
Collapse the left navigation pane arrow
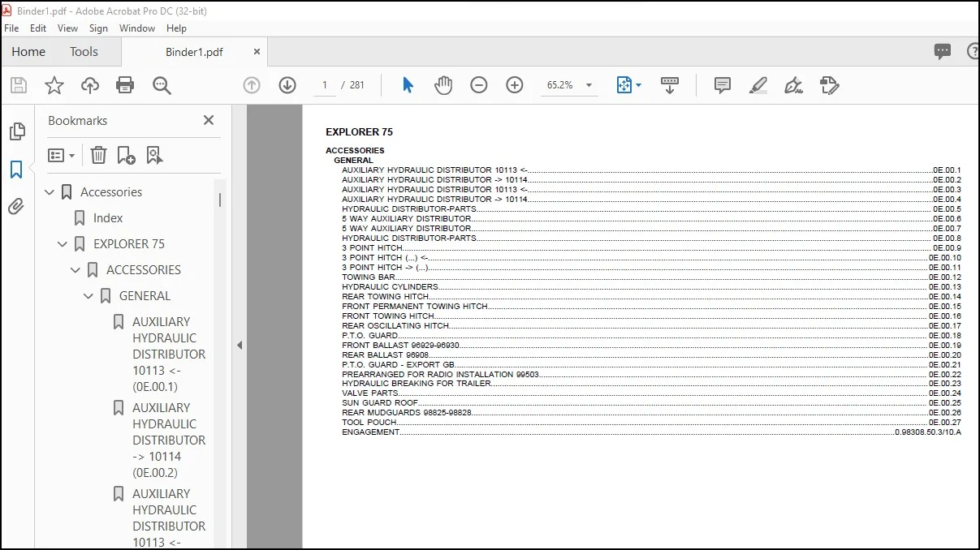click(x=240, y=346)
